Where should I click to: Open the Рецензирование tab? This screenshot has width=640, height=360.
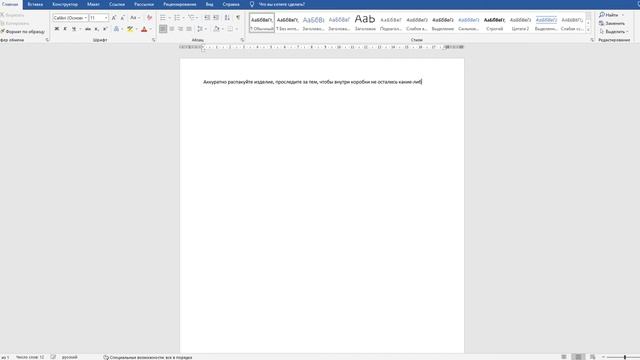(180, 4)
